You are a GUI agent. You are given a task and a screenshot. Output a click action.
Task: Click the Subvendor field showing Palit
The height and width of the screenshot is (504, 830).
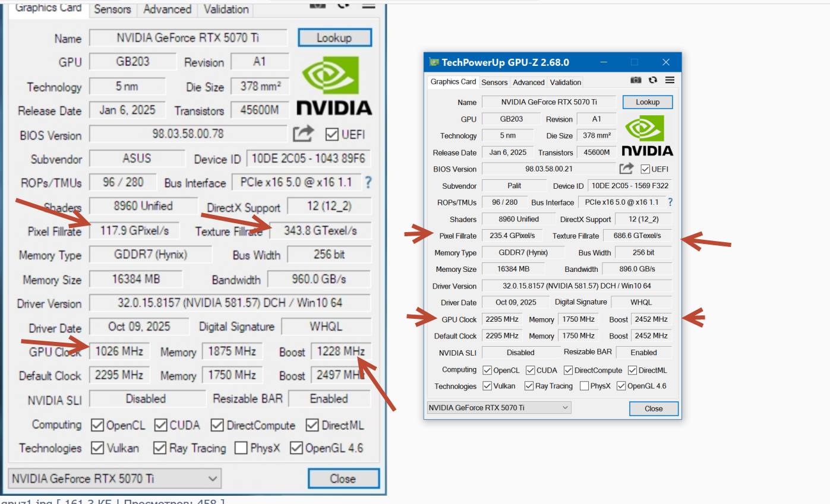(x=514, y=186)
